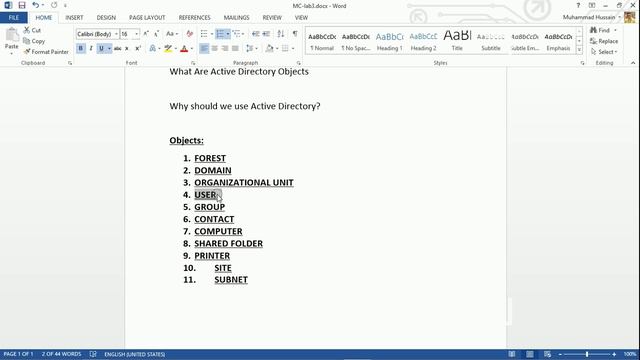Screen dimensions: 640x360
Task: Apply paragraph shading fill
Action: [x=269, y=49]
